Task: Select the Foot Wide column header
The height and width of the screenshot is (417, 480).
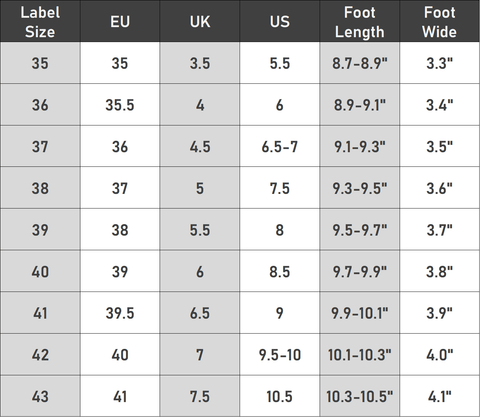Action: (440, 21)
